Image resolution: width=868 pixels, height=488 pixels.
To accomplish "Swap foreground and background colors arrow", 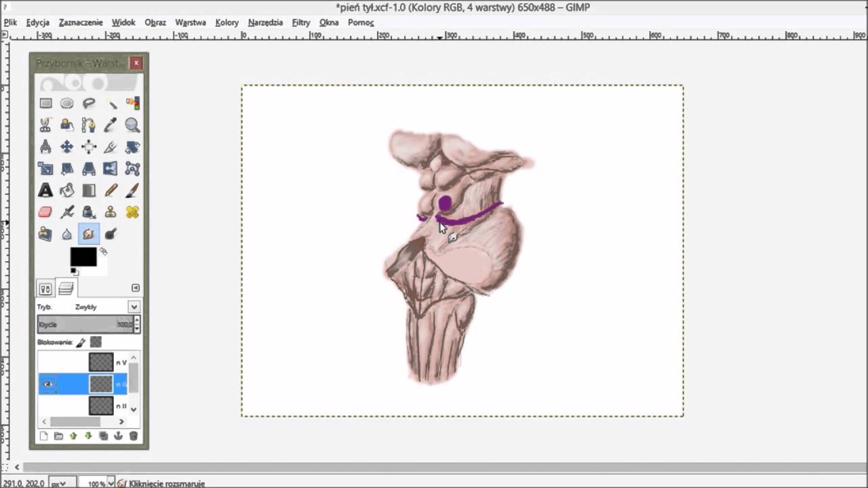I will pyautogui.click(x=103, y=251).
